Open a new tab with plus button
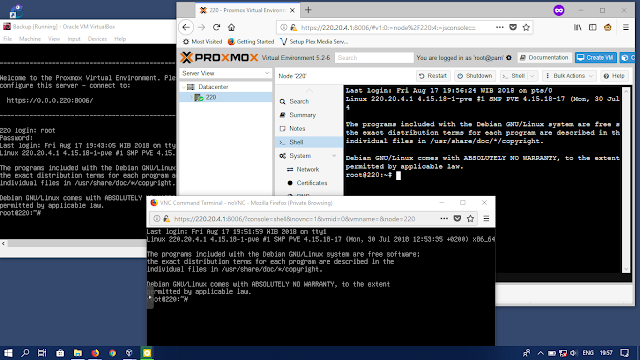Viewport: 640px width, 360px height. [308, 10]
